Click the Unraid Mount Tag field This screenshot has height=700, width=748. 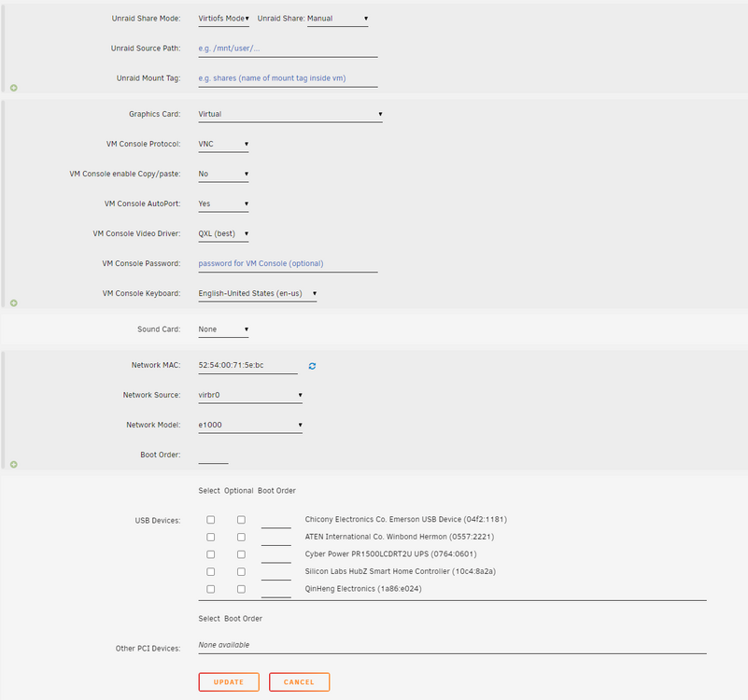point(289,78)
